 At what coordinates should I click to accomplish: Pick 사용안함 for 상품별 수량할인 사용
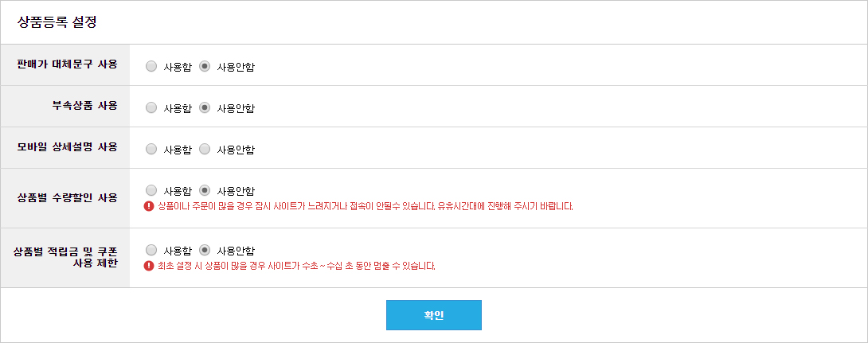pos(205,190)
